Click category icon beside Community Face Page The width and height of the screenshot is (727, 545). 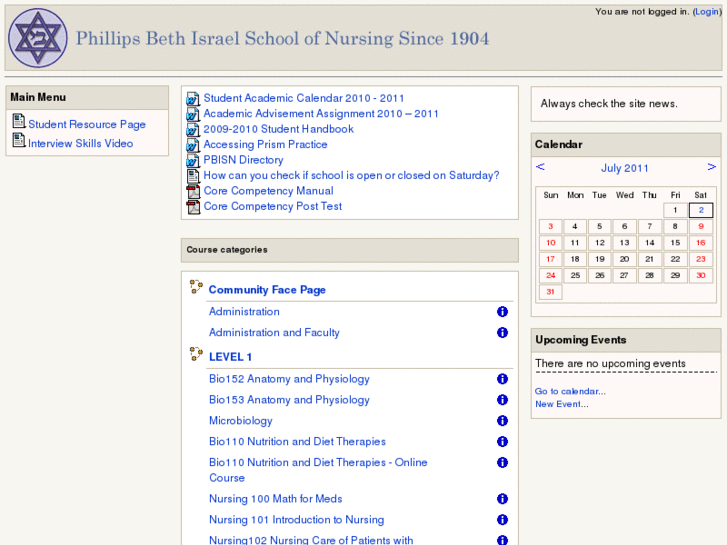coord(196,287)
